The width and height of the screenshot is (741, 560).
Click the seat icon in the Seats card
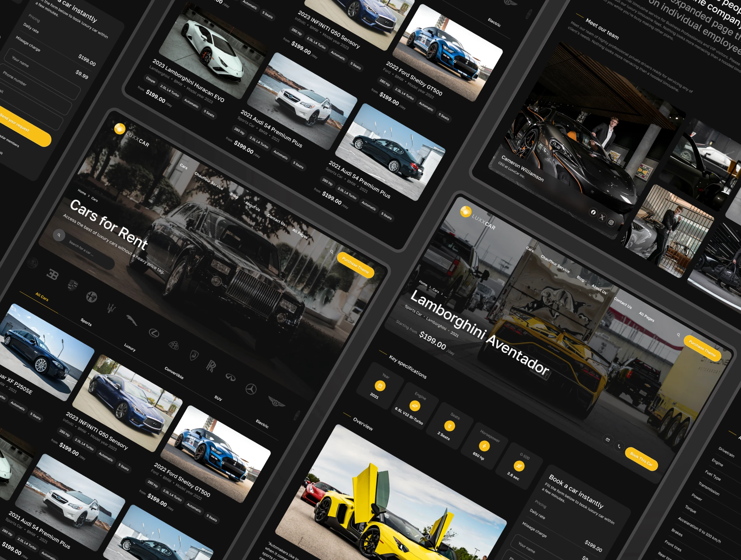click(450, 426)
